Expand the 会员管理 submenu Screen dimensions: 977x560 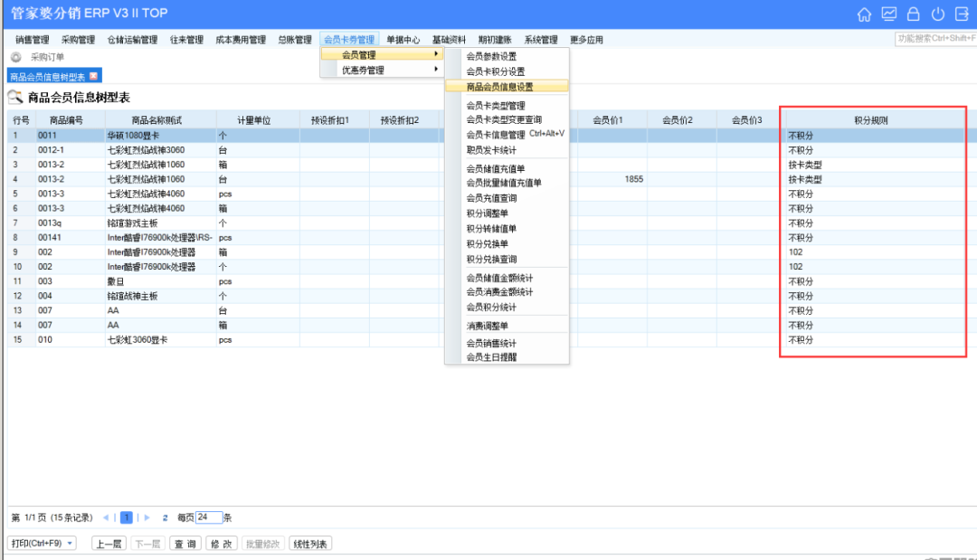click(382, 56)
